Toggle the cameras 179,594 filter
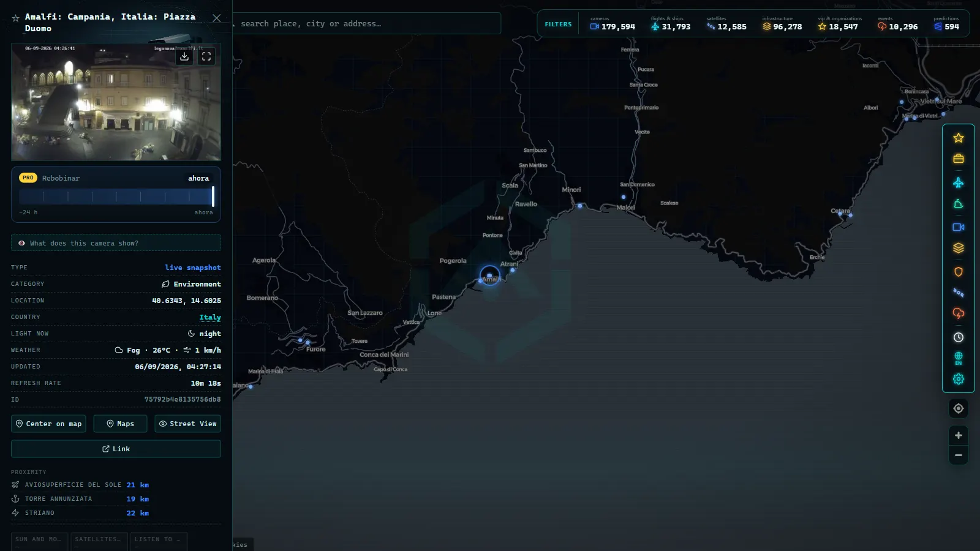 click(x=612, y=24)
